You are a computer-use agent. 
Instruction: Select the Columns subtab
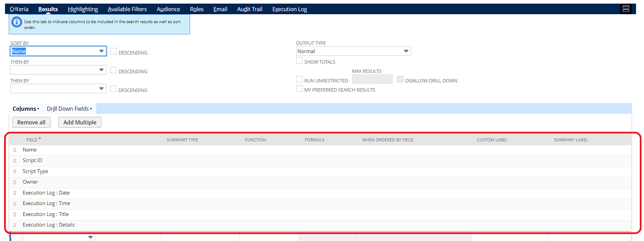point(25,109)
